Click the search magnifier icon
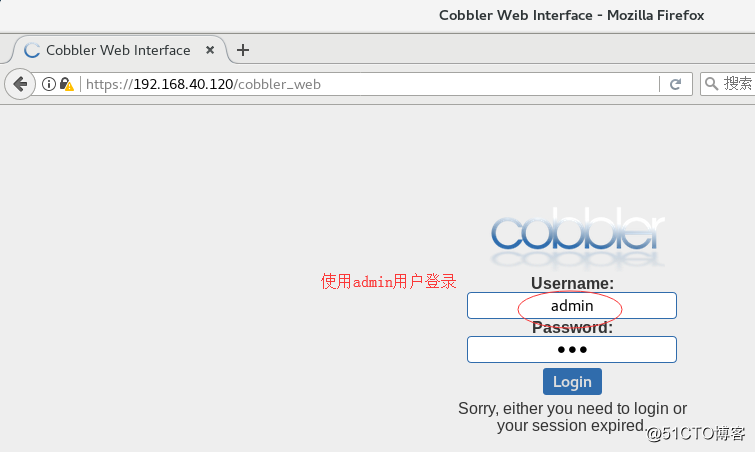This screenshot has height=452, width=755. tap(711, 84)
